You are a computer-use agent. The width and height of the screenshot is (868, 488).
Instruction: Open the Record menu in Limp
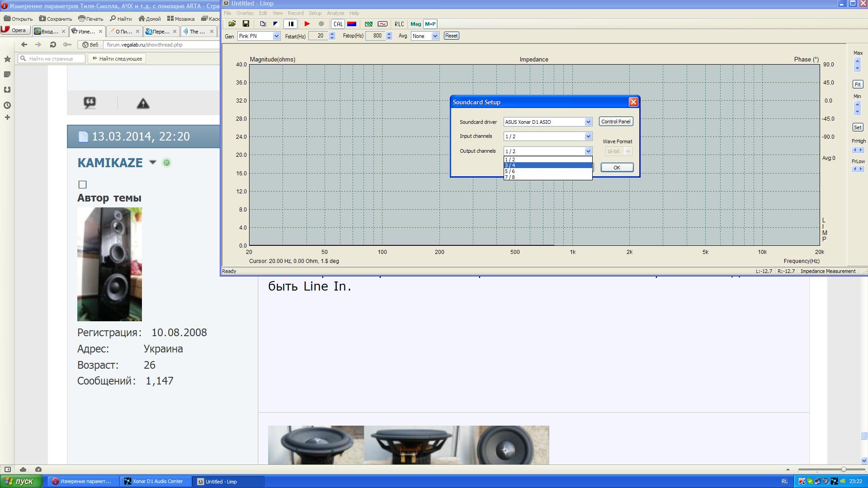click(x=296, y=13)
